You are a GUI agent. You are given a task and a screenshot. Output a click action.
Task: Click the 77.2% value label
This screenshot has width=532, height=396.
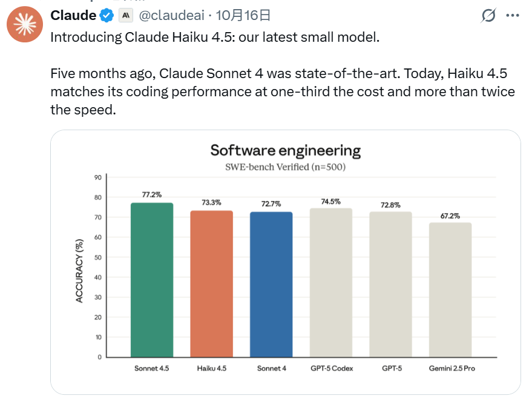[x=152, y=195]
